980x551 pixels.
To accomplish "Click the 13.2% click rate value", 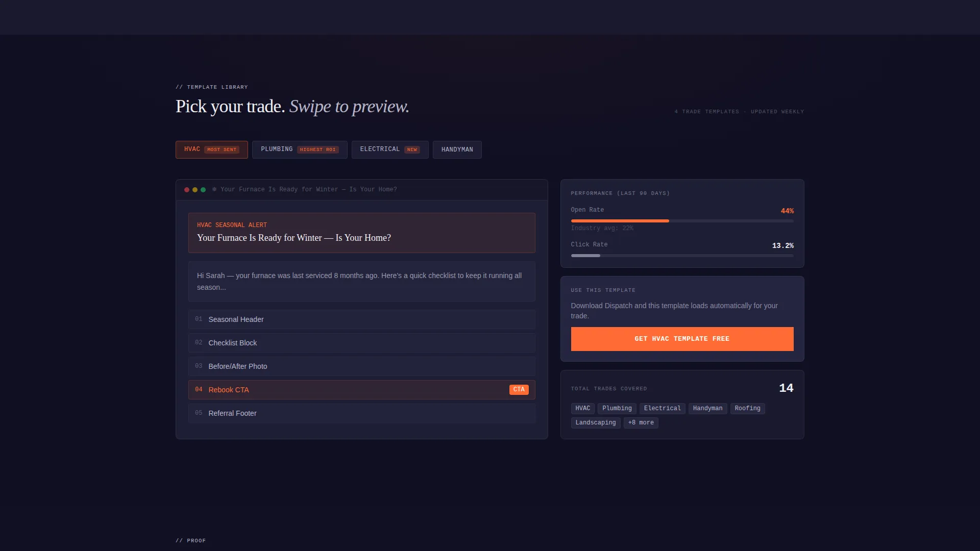I will tap(782, 245).
